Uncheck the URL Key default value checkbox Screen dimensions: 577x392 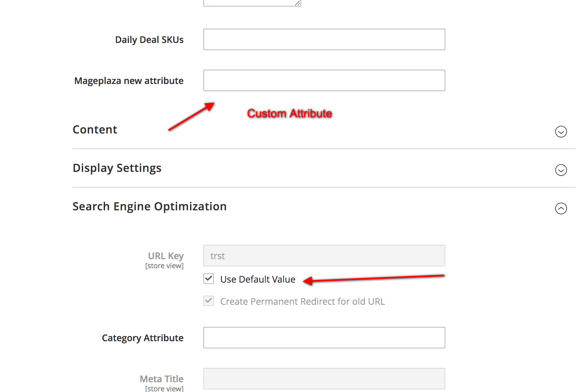[x=208, y=279]
